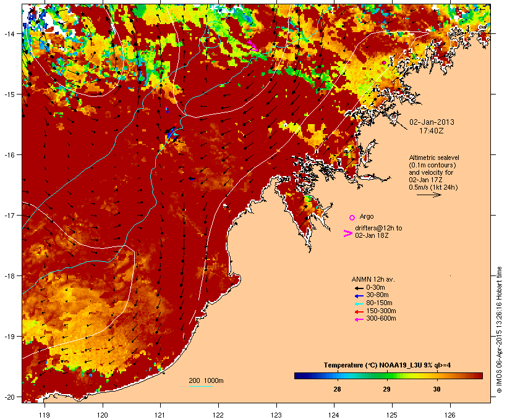Click the colorbar tick value 28

337,389
